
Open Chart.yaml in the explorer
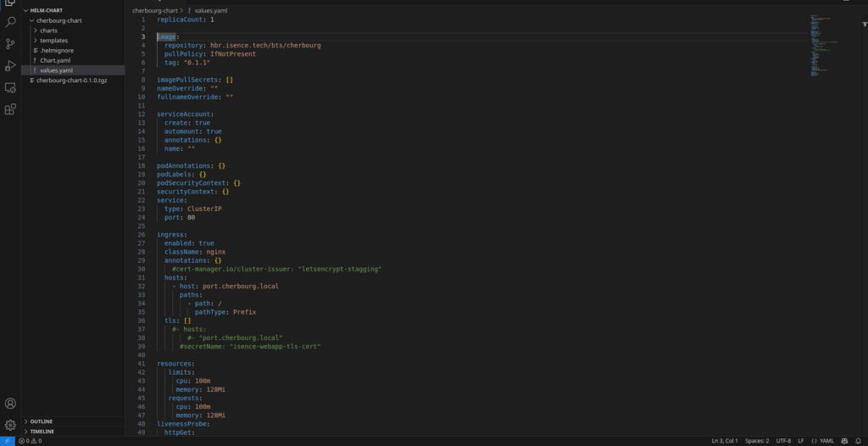[54, 60]
